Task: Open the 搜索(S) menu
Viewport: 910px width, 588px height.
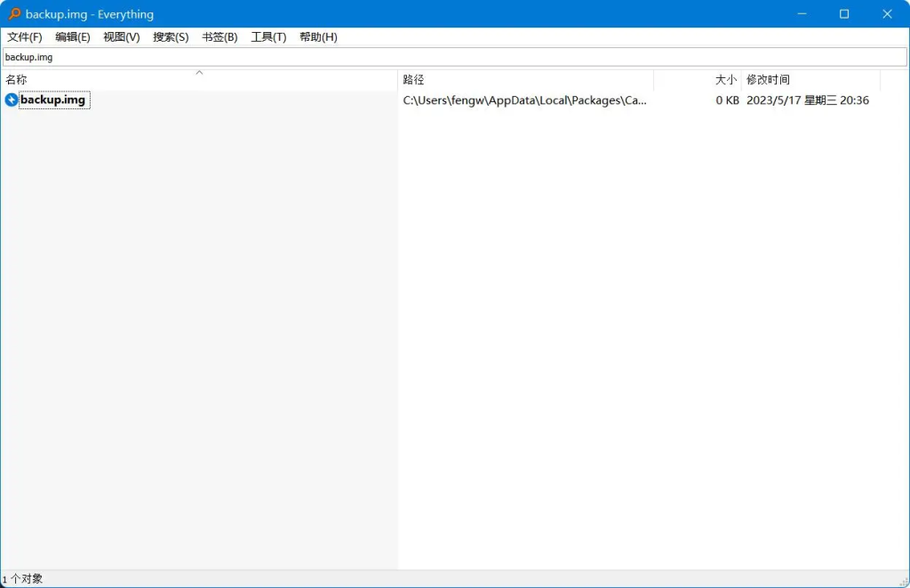Action: point(171,37)
